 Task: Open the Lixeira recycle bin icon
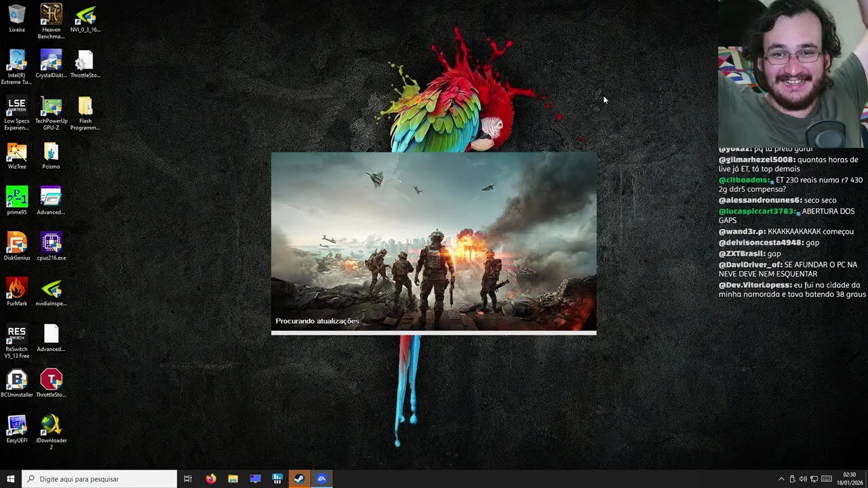pyautogui.click(x=17, y=19)
